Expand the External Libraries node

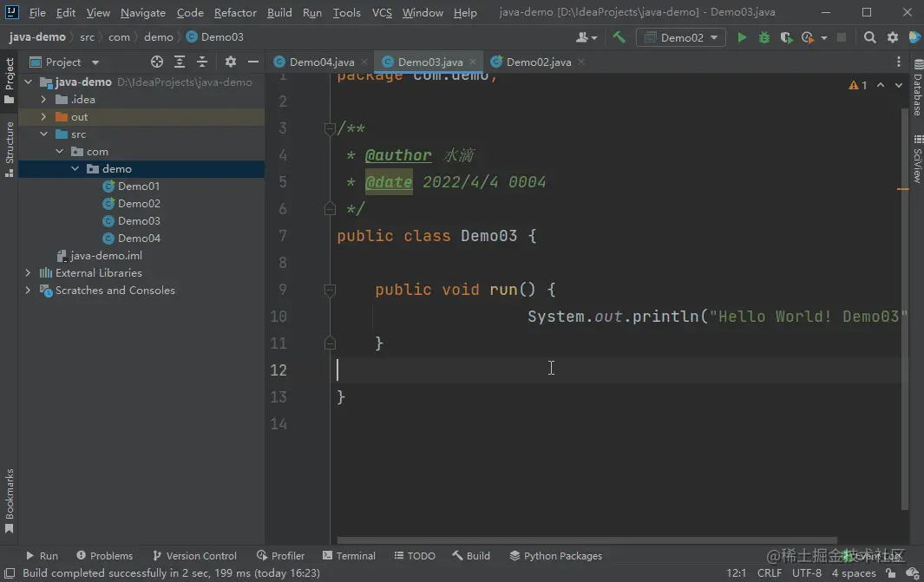[29, 272]
